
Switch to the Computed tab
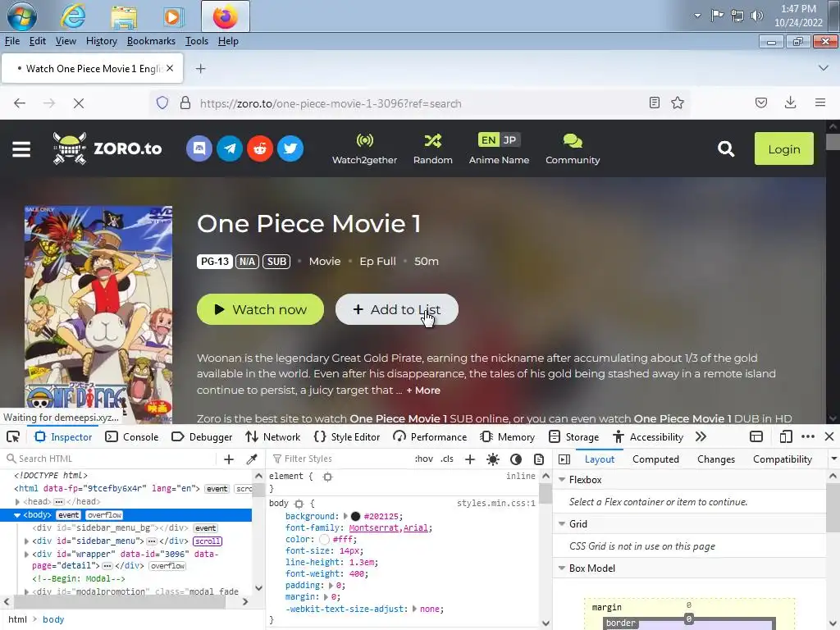pos(655,459)
